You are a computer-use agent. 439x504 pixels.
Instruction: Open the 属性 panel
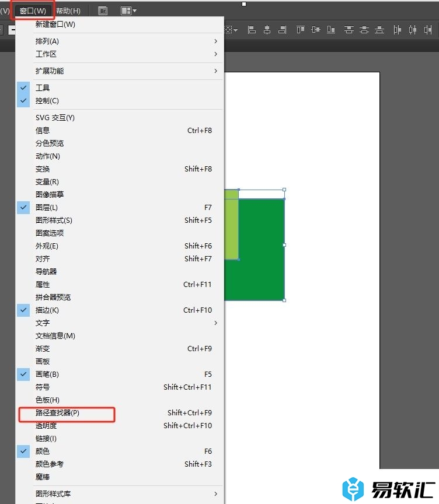coord(120,285)
